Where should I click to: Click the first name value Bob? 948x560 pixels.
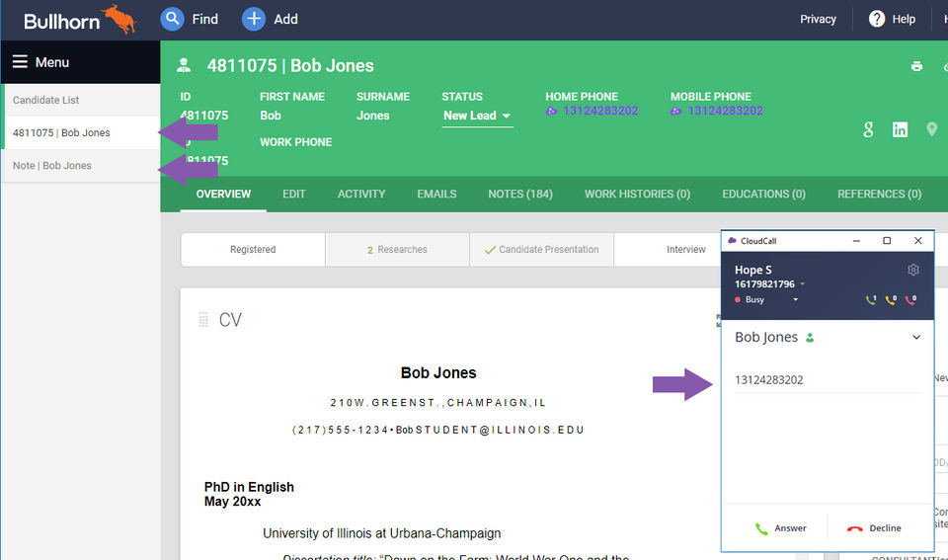point(271,116)
